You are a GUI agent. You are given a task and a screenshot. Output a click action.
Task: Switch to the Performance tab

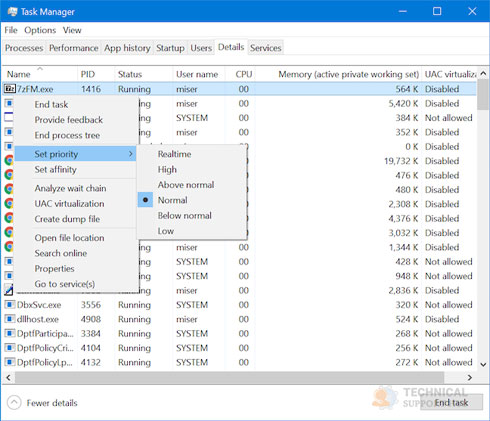[74, 48]
